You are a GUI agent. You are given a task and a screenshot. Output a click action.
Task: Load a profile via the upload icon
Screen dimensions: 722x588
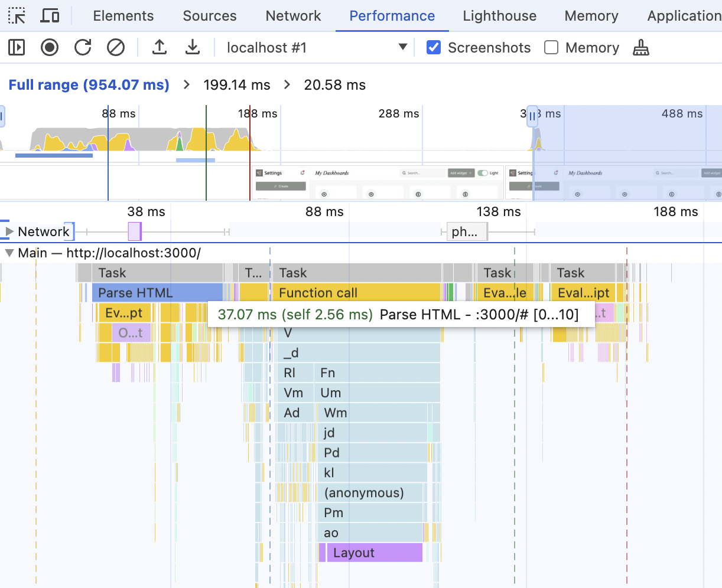[159, 47]
